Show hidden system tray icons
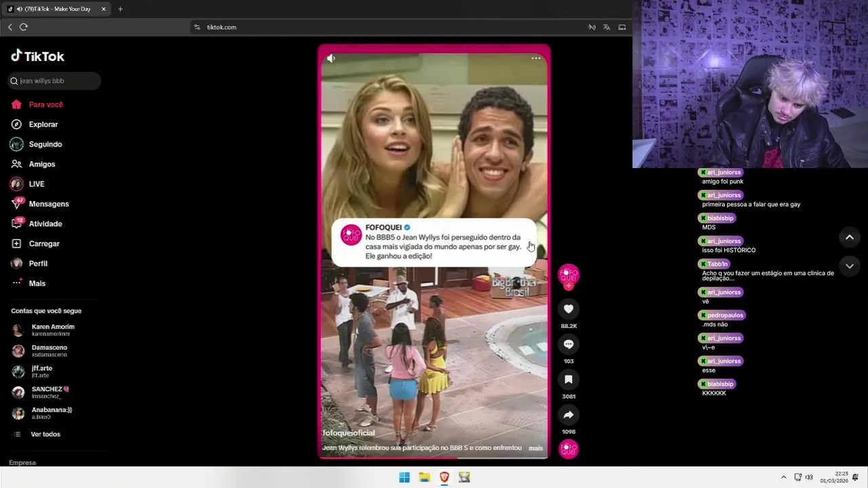 click(784, 477)
